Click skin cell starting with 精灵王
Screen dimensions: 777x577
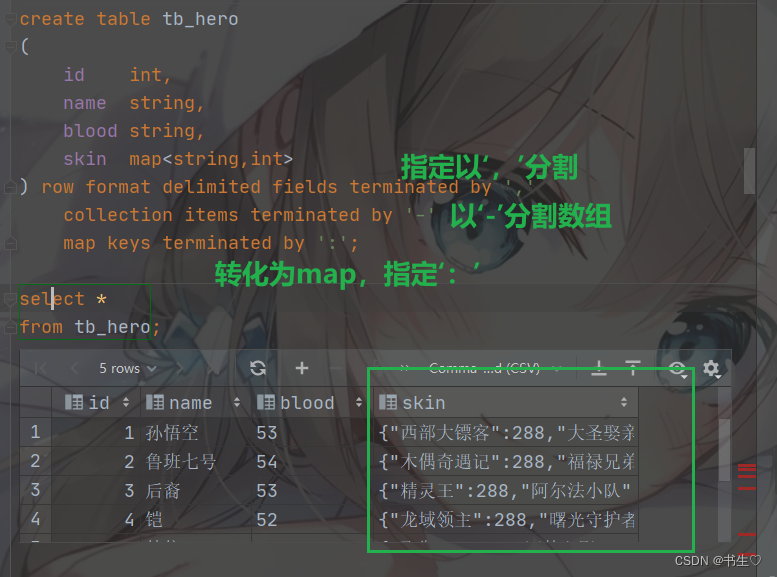506,491
